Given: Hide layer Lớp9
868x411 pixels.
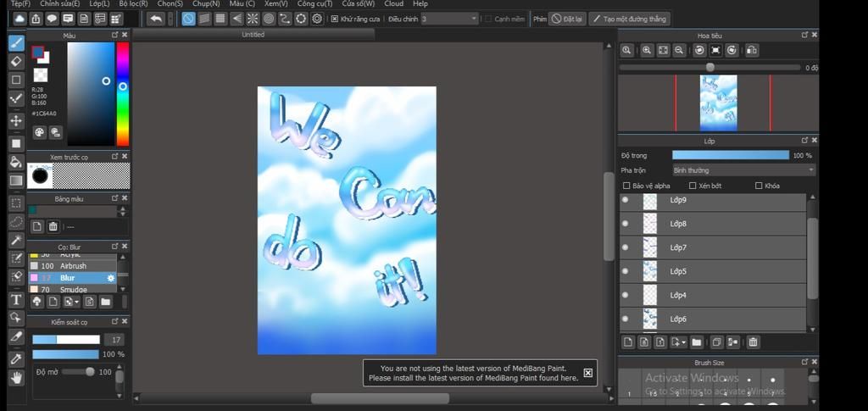Looking at the screenshot, I should pos(625,200).
